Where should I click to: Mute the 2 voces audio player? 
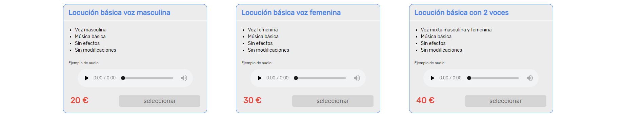pos(530,78)
